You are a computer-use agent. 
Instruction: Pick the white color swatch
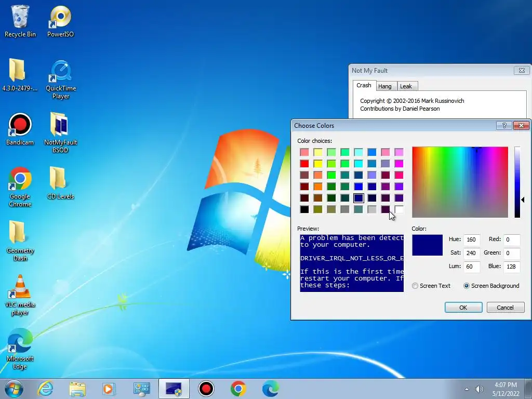click(399, 209)
